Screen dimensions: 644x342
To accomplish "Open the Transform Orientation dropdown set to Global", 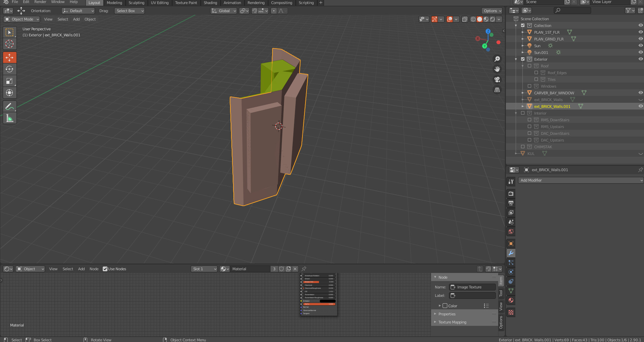I will pos(223,11).
